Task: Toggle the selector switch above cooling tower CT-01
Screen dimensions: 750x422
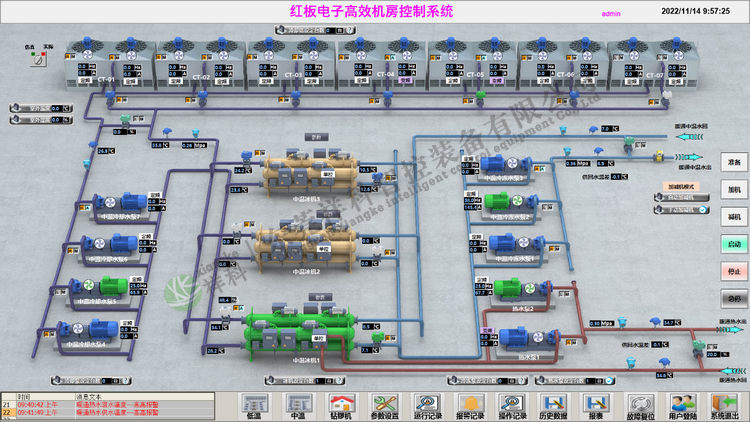Action: (36, 57)
